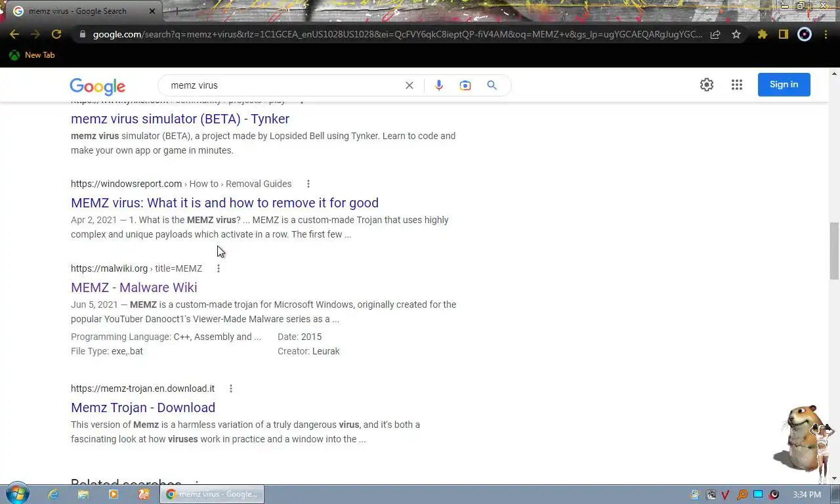Close the memz virus tab
Screen dimensions: 840x504
152,11
